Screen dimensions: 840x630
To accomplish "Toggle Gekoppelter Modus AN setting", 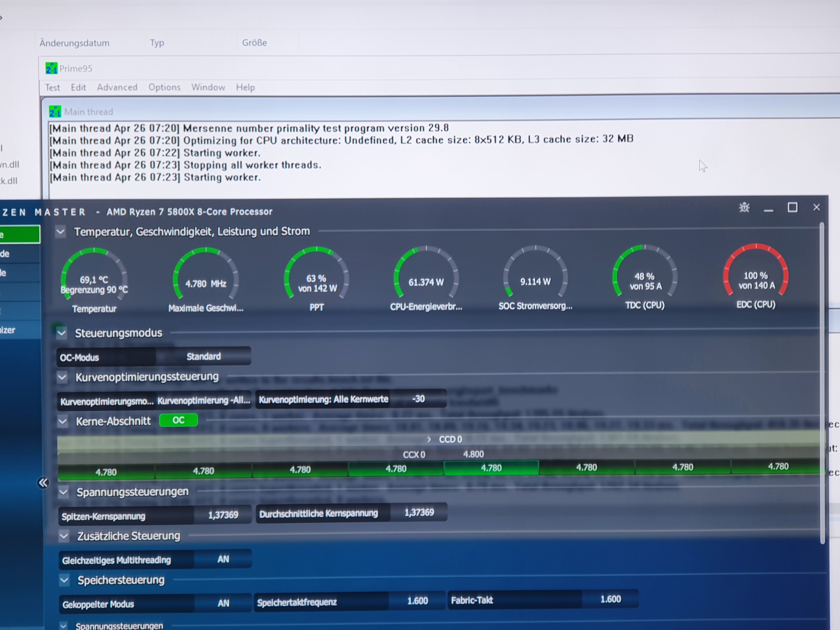I will (223, 603).
